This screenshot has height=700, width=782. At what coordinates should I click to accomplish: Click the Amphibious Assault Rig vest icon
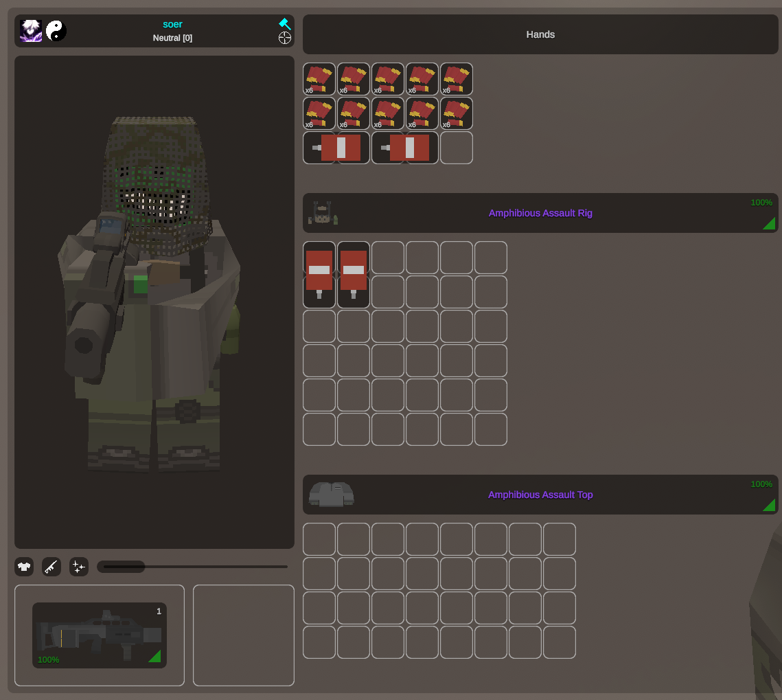(x=323, y=213)
